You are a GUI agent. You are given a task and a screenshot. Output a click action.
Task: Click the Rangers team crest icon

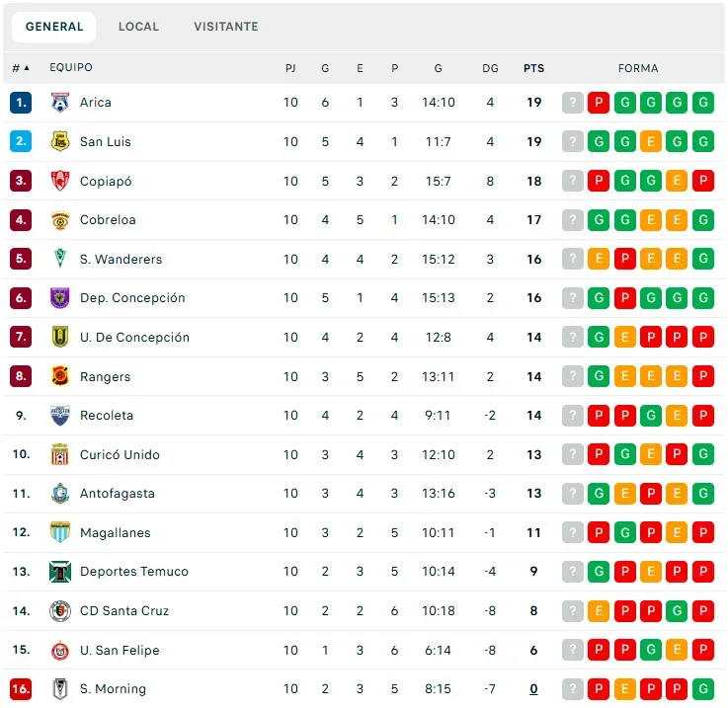[60, 376]
